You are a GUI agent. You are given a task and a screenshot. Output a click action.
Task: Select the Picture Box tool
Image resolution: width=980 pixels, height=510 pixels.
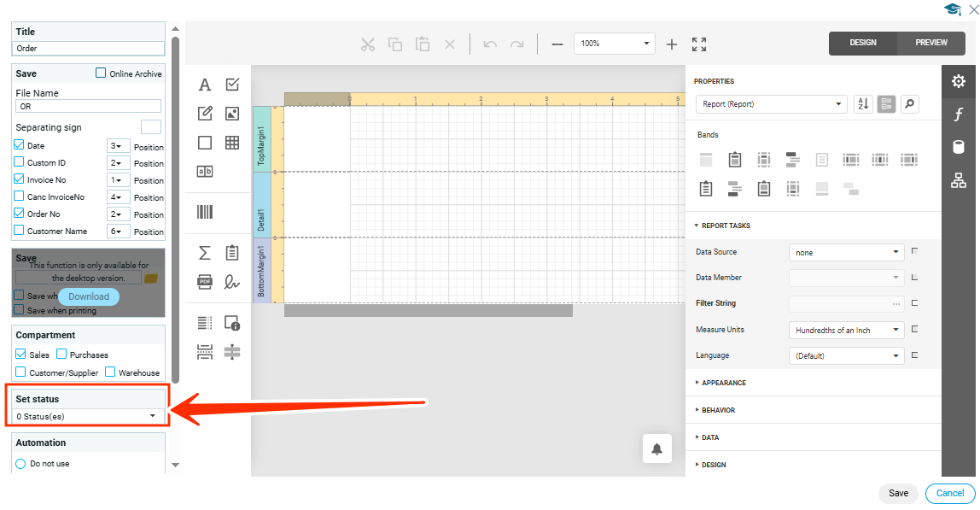coord(232,114)
